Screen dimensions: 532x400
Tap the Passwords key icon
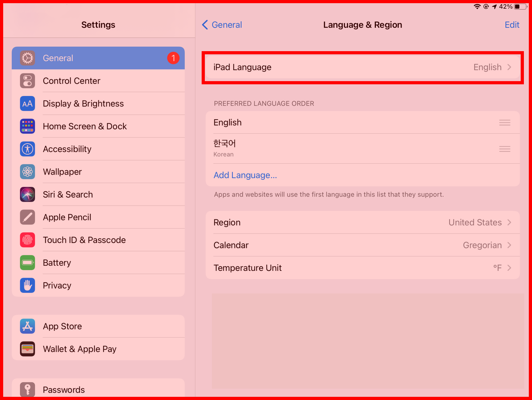tap(27, 390)
